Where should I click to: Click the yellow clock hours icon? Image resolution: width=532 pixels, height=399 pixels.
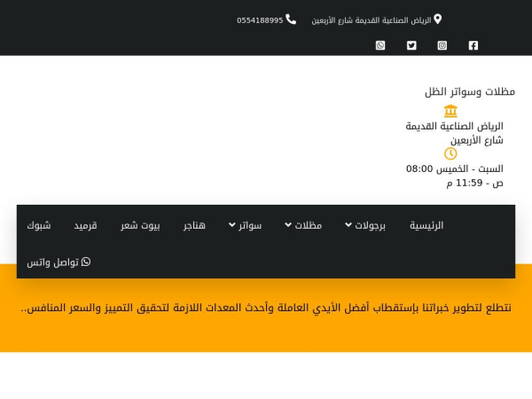[450, 153]
